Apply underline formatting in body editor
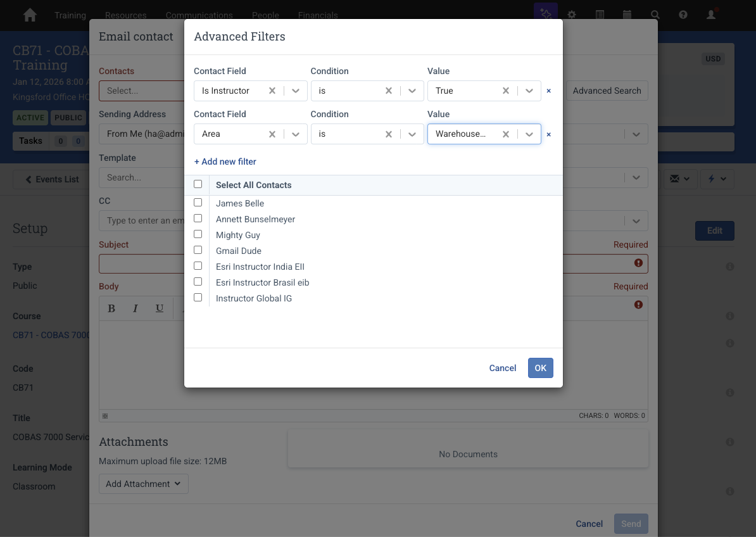The image size is (756, 537). 160,308
